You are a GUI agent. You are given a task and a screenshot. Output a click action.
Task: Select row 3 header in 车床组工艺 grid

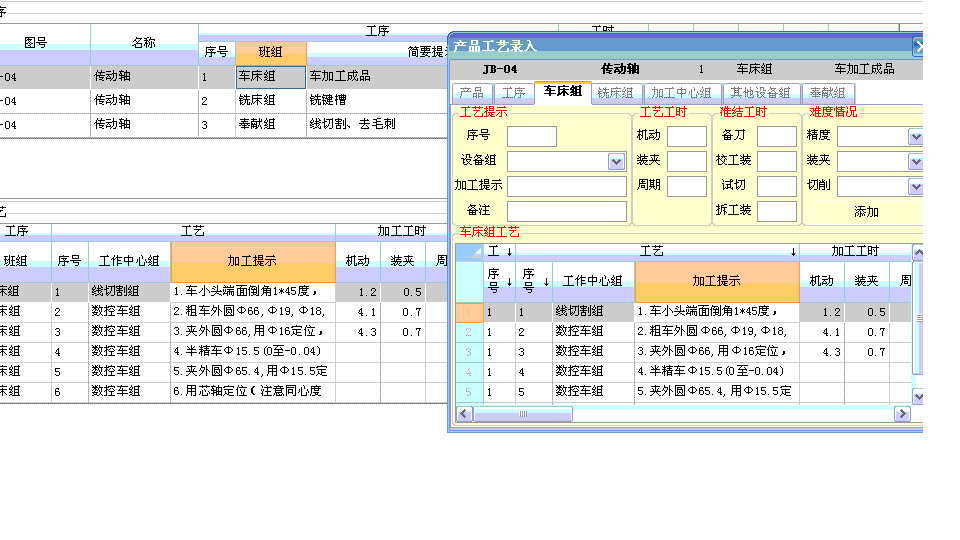[x=469, y=352]
